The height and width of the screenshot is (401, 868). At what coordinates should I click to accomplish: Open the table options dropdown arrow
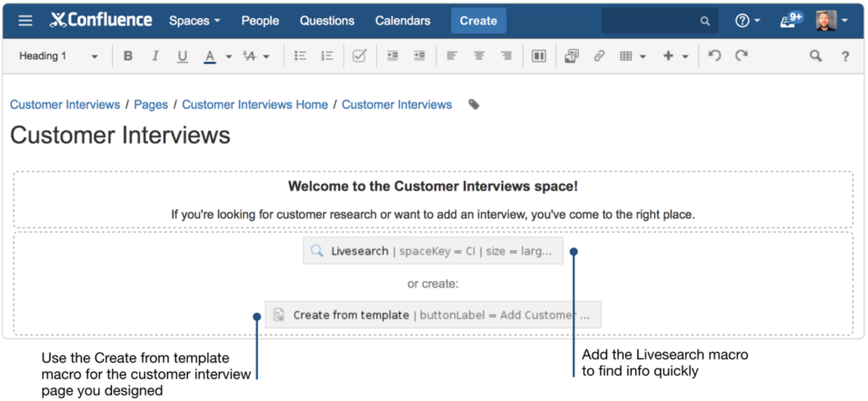(643, 56)
